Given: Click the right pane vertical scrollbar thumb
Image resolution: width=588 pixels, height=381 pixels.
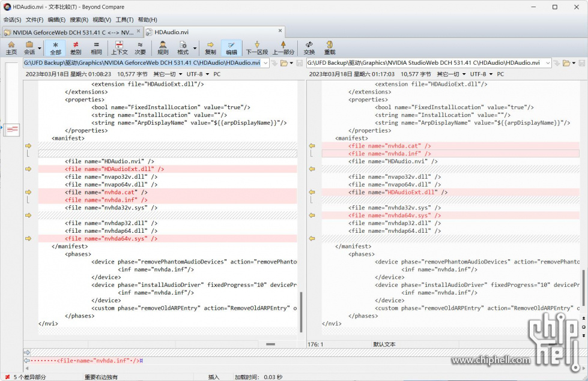Looking at the screenshot, I should click(583, 288).
